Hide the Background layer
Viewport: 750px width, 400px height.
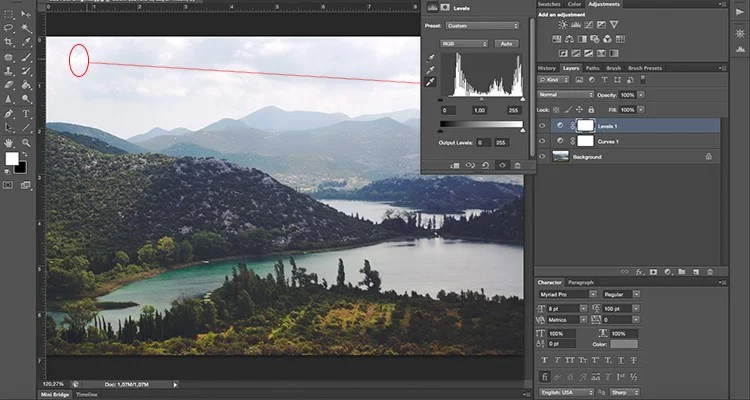[542, 156]
